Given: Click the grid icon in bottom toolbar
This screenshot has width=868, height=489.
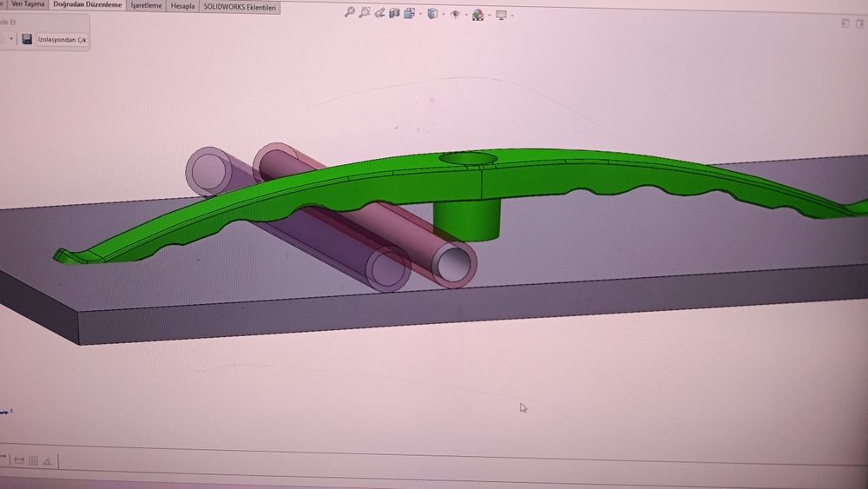Looking at the screenshot, I should tap(33, 460).
